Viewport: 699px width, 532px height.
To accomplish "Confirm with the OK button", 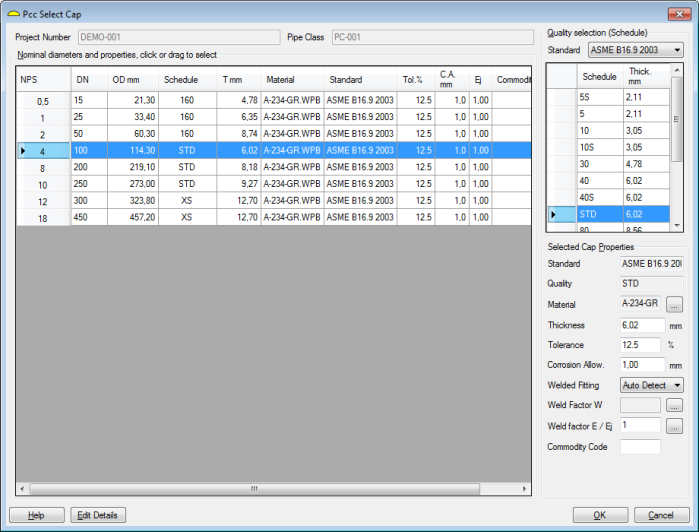I will [x=600, y=515].
